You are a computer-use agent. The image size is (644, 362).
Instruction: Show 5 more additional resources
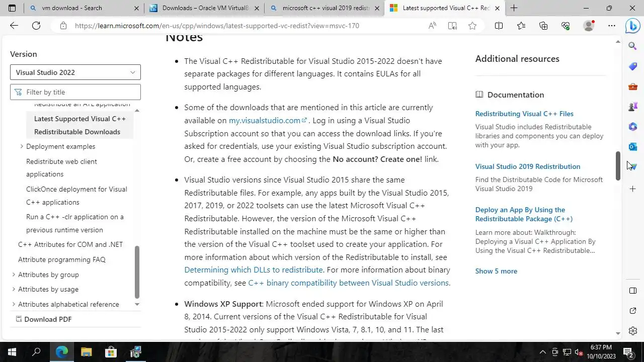496,271
